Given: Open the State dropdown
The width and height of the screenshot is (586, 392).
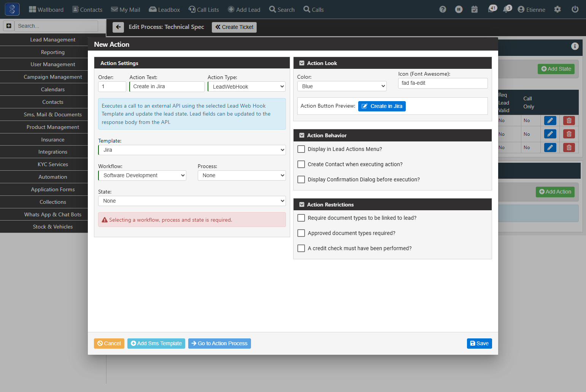Looking at the screenshot, I should click(x=192, y=201).
